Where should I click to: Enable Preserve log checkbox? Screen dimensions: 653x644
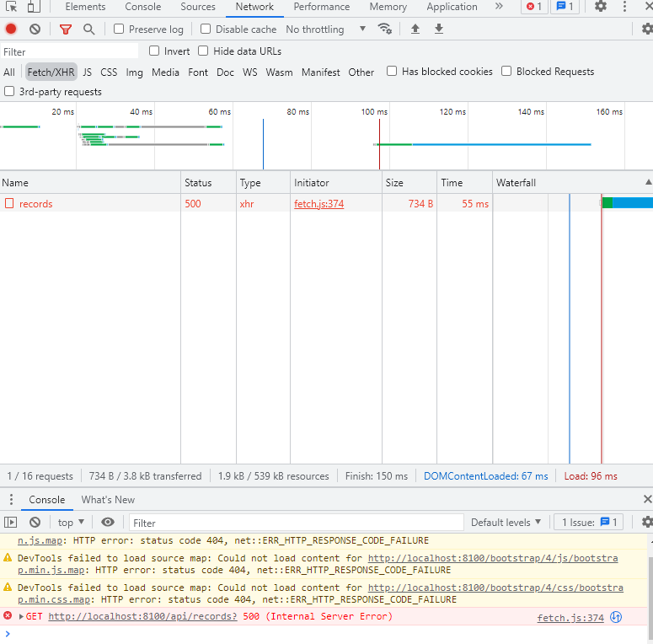pyautogui.click(x=119, y=29)
